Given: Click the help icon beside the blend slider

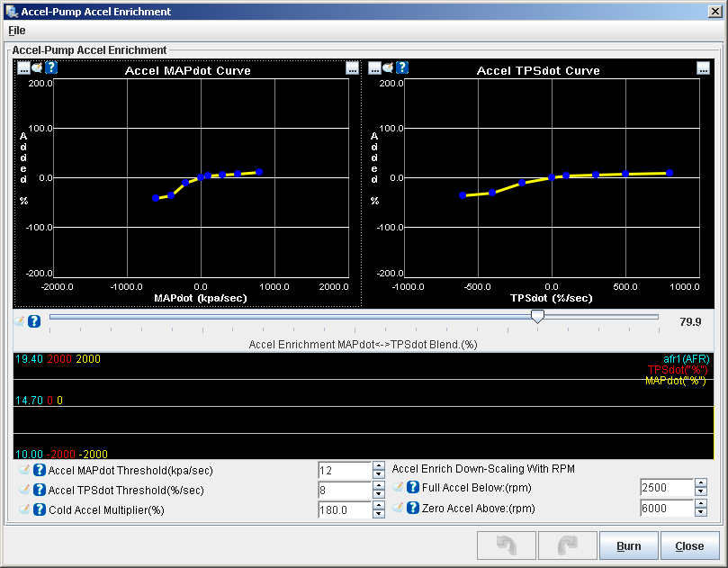Looking at the screenshot, I should pos(34,321).
